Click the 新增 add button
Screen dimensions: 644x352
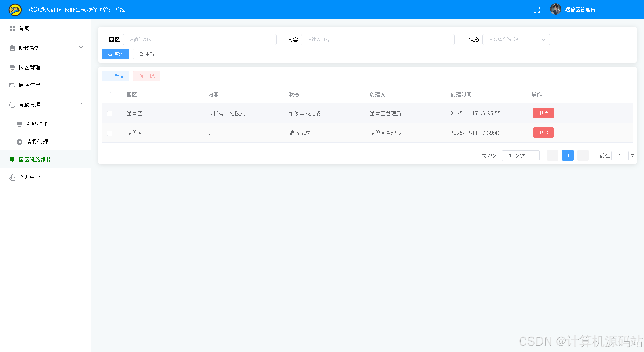[116, 76]
